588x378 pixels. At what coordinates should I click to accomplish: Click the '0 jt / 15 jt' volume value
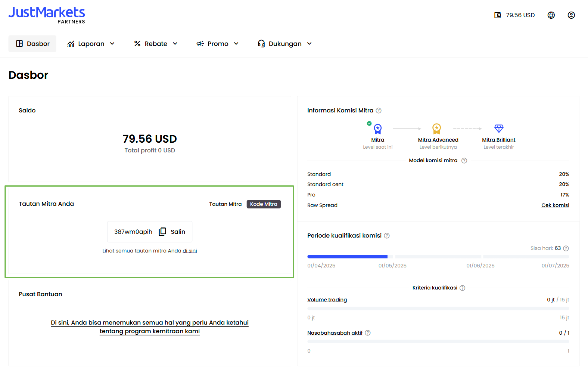[558, 300]
